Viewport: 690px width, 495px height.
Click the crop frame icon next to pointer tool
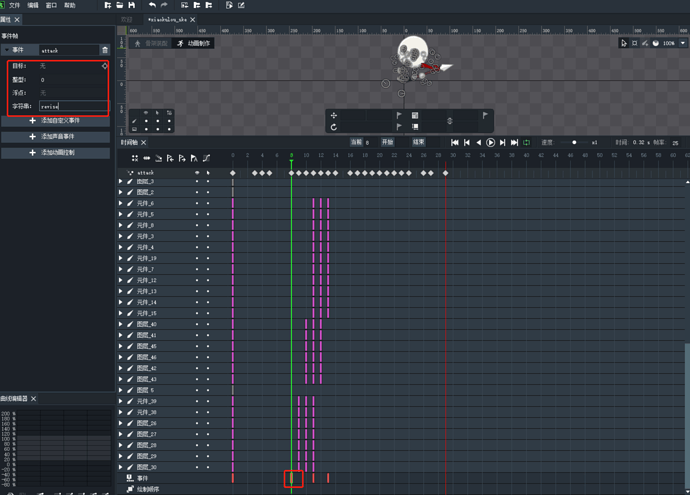[x=635, y=43]
